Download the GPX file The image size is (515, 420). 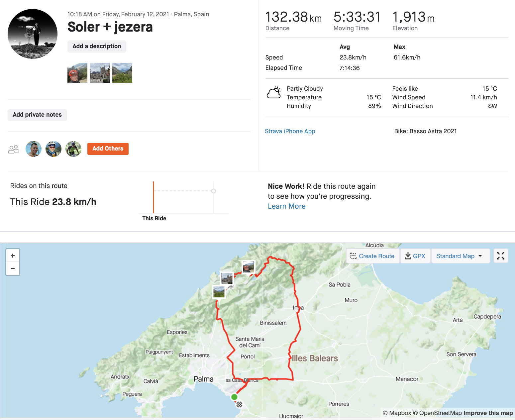pos(415,256)
